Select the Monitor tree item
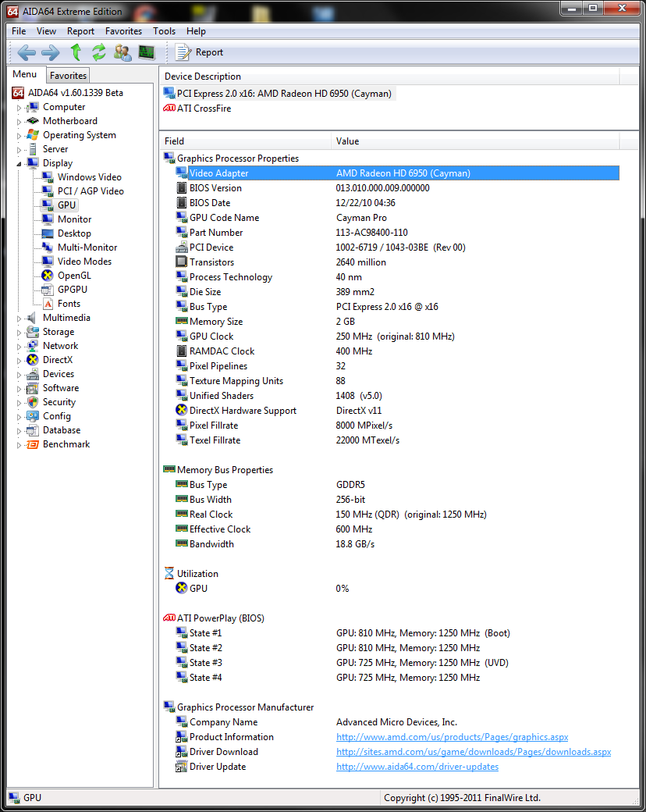Screen dimensions: 646x812 [x=75, y=219]
